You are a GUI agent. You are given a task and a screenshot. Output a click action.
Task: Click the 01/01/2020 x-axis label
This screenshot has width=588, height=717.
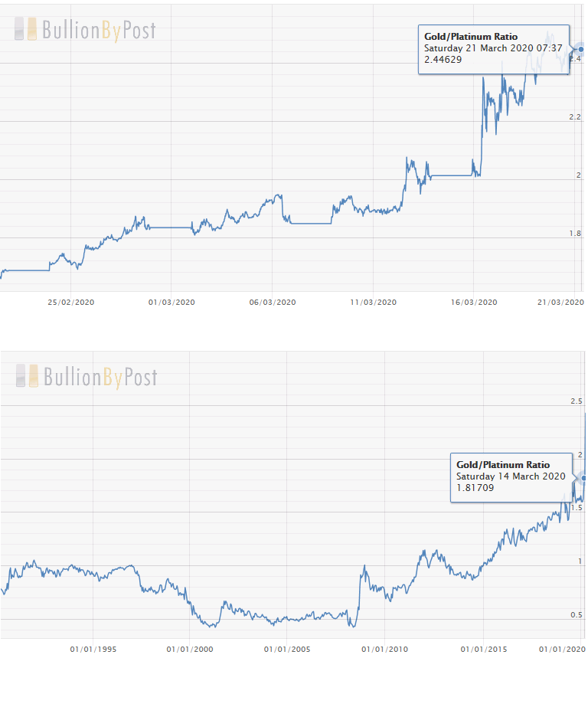point(563,650)
